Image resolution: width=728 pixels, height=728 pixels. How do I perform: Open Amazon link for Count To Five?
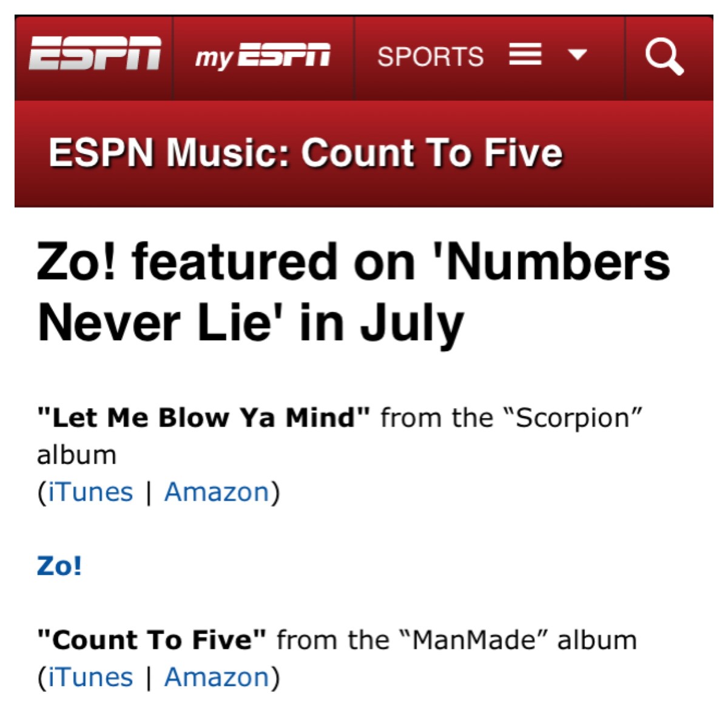point(217,677)
